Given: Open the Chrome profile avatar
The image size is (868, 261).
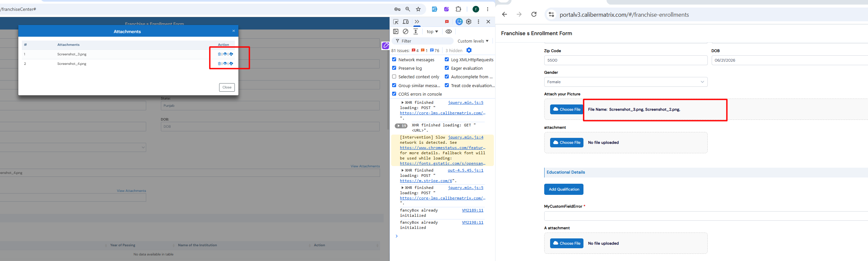Looking at the screenshot, I should [476, 9].
